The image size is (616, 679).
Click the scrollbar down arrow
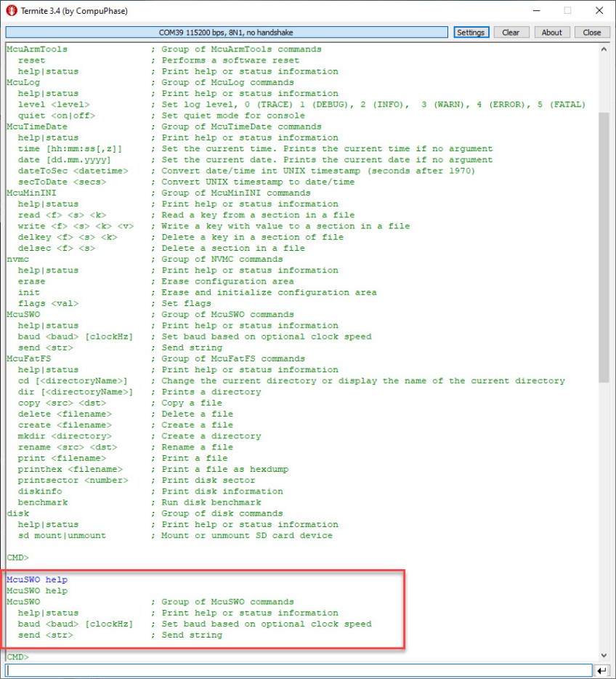pos(603,655)
